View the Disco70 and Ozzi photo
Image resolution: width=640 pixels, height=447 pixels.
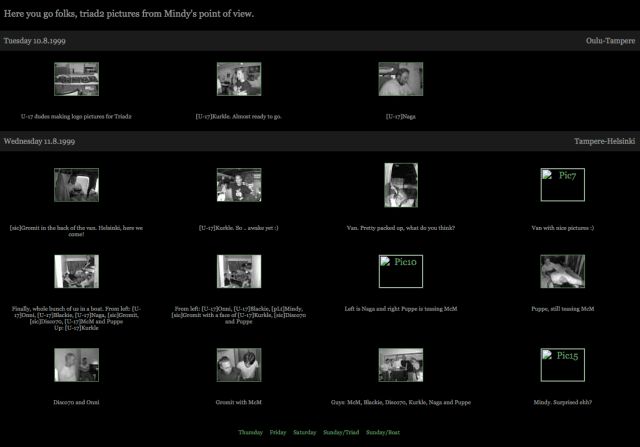pyautogui.click(x=76, y=365)
